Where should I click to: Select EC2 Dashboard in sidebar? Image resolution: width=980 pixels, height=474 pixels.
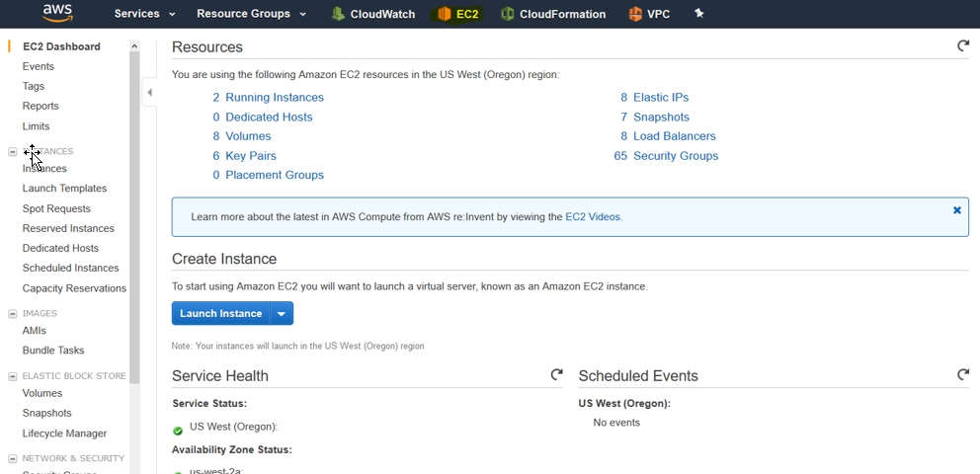tap(61, 46)
